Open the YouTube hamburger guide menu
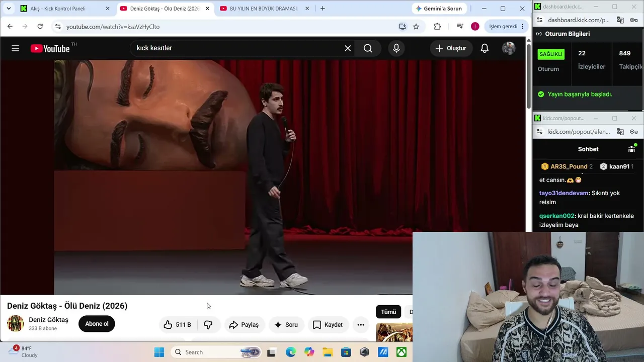The image size is (644, 362). point(15,48)
